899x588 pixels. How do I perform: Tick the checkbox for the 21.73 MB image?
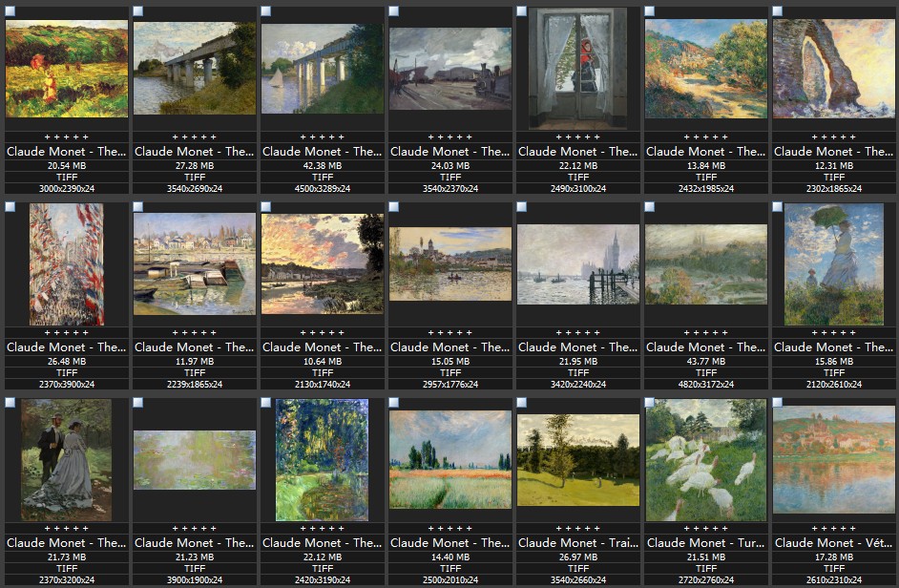coord(10,402)
